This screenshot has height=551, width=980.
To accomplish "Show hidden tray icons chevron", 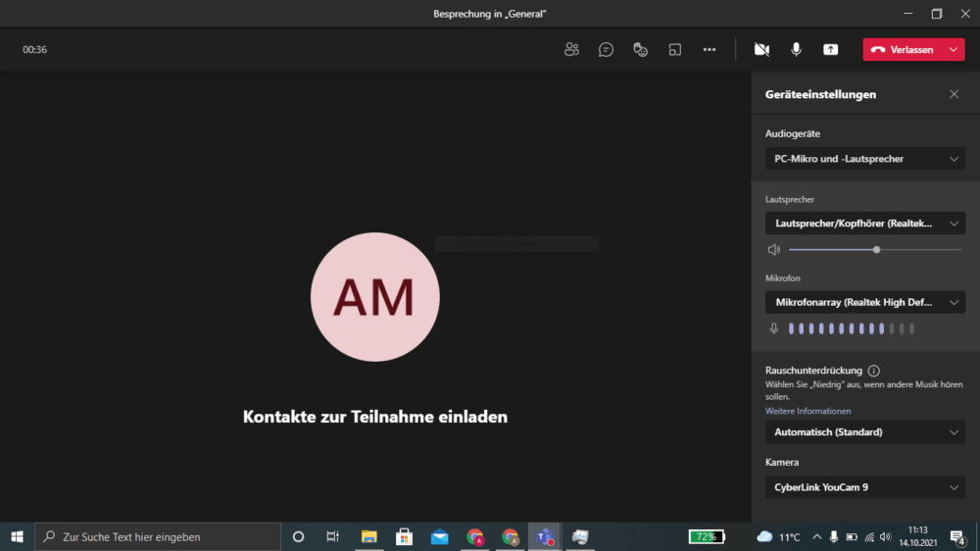I will [x=816, y=536].
